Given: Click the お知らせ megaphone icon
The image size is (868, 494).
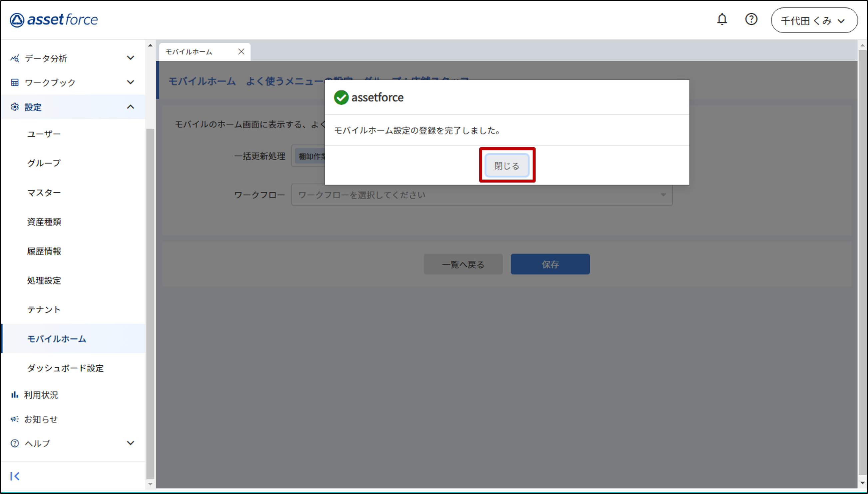Looking at the screenshot, I should click(x=15, y=419).
